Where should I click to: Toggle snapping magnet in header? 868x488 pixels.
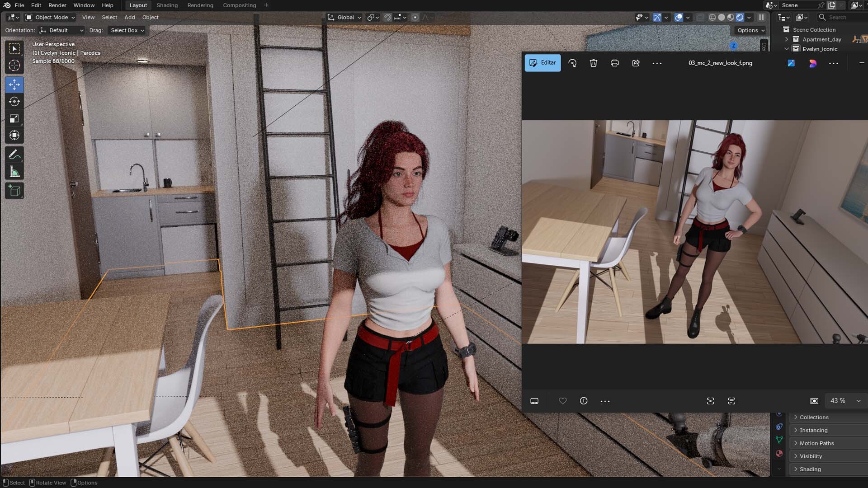point(387,17)
